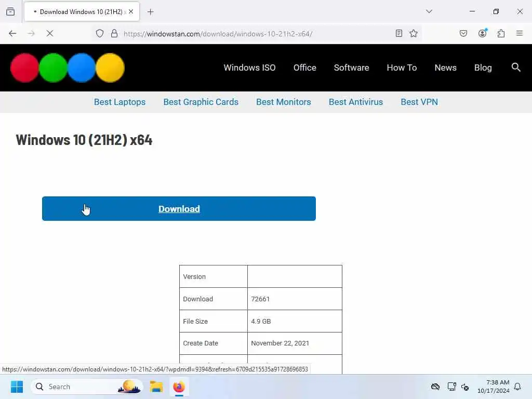Click the OneDrive cloud tray icon
This screenshot has width=532, height=399.
pos(435,387)
